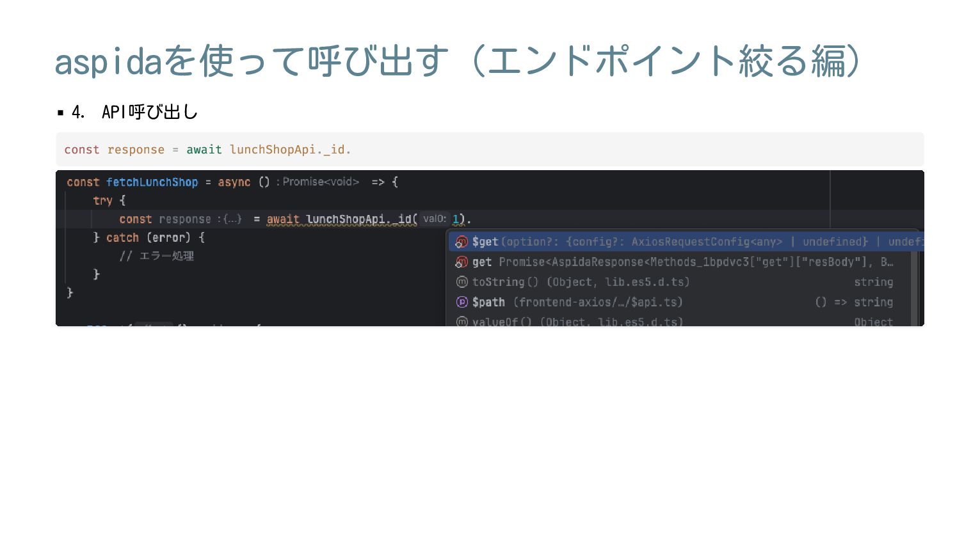
Task: Click the string return type of toString
Action: 873,282
